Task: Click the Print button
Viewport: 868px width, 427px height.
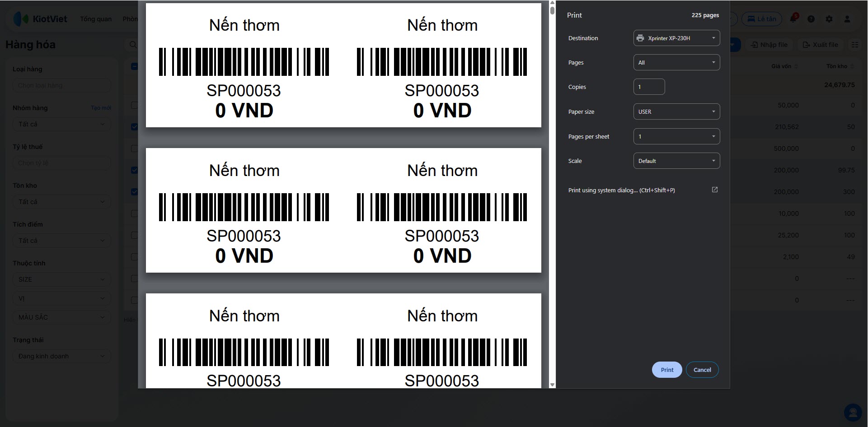Action: [x=667, y=370]
